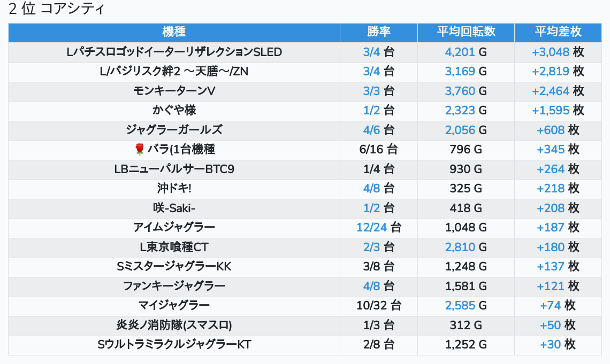This screenshot has width=610, height=364.
Task: Select the 沖ドキ! 4/8 win rate
Action: point(371,188)
